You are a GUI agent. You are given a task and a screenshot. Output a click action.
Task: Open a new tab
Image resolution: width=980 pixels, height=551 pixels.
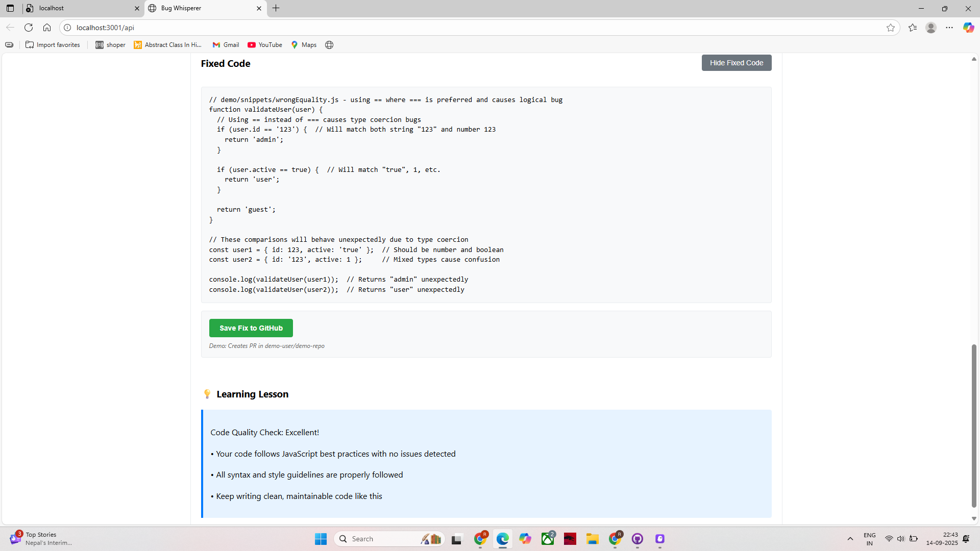(276, 8)
